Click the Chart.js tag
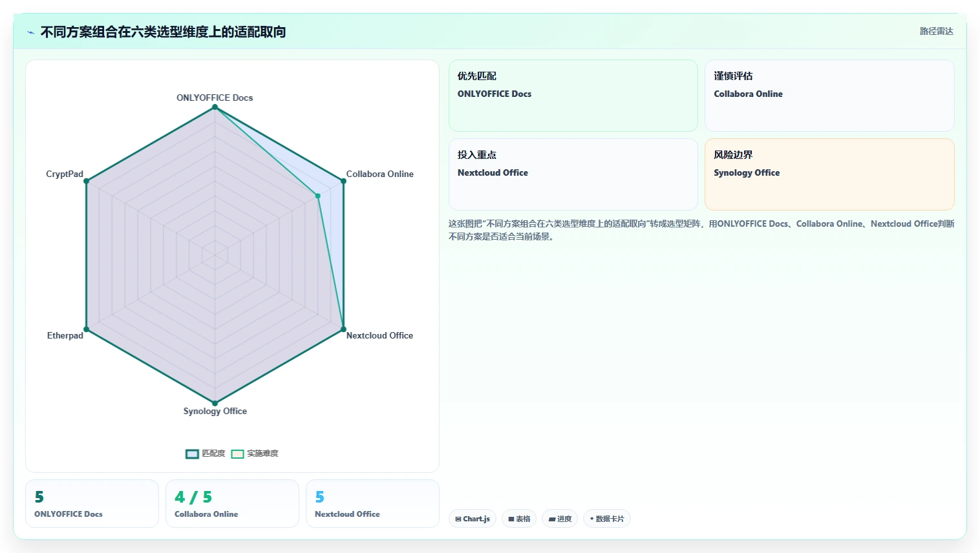 (473, 519)
